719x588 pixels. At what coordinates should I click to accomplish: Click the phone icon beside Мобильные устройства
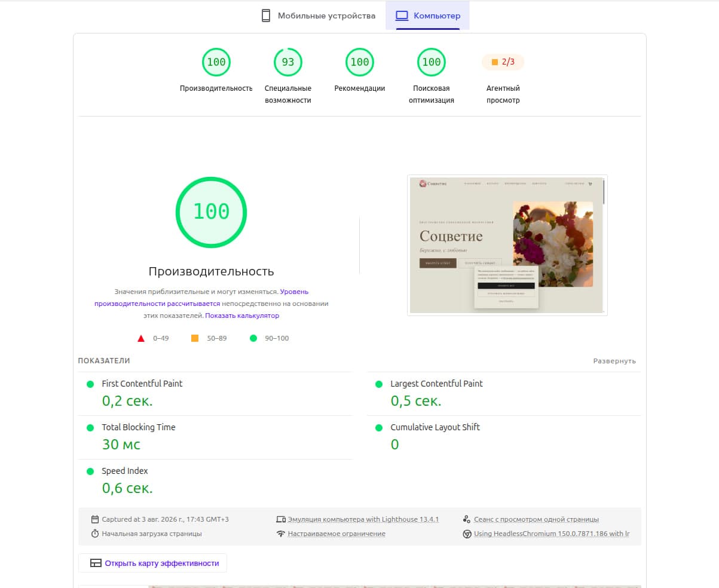coord(266,16)
